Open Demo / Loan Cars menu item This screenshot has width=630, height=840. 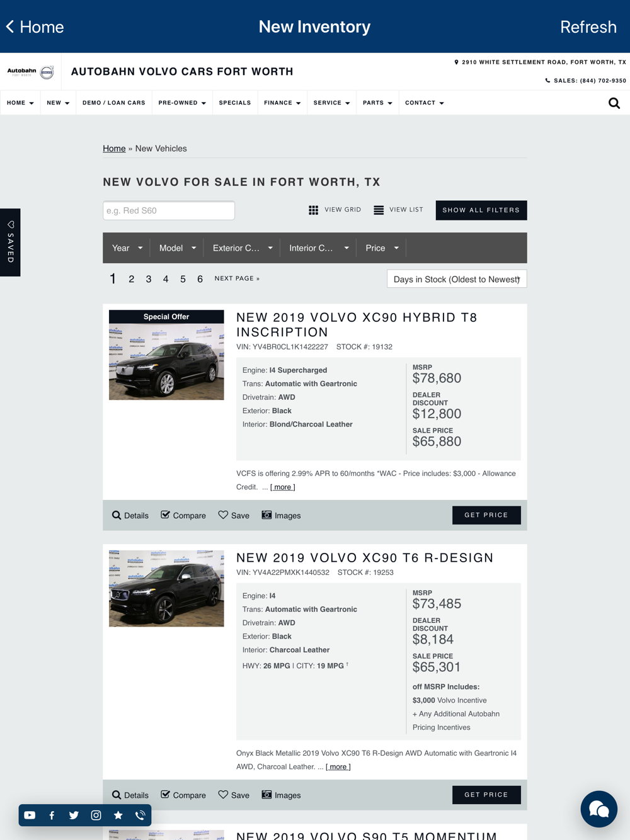pos(114,103)
